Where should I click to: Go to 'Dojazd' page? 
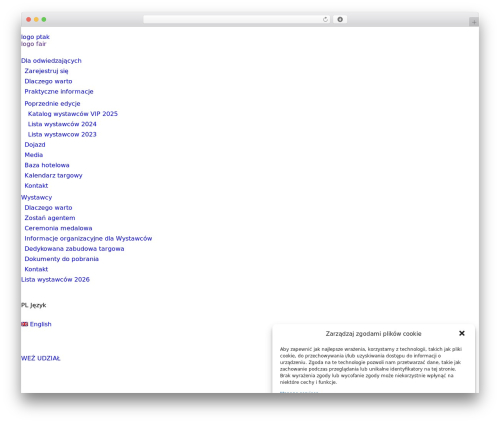click(x=35, y=145)
